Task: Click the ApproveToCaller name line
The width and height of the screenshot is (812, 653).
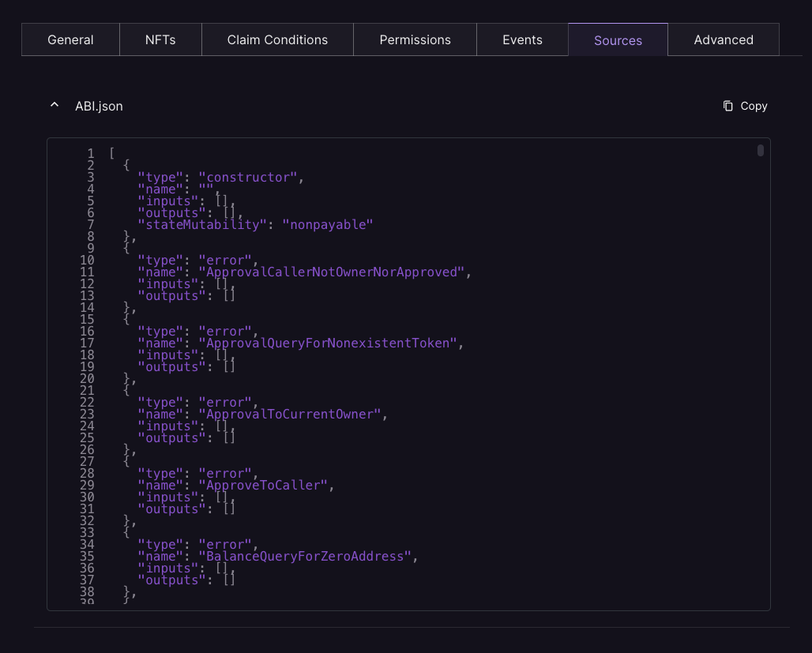Action: pyautogui.click(x=236, y=486)
